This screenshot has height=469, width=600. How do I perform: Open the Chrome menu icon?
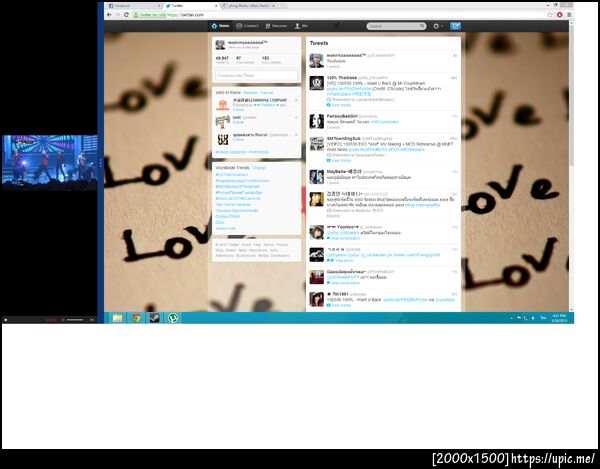click(569, 15)
